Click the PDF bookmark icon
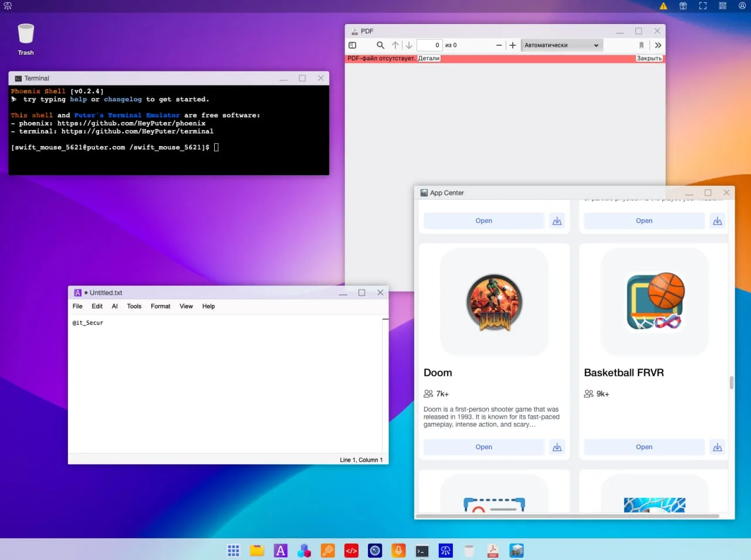The height and width of the screenshot is (560, 751). (641, 45)
